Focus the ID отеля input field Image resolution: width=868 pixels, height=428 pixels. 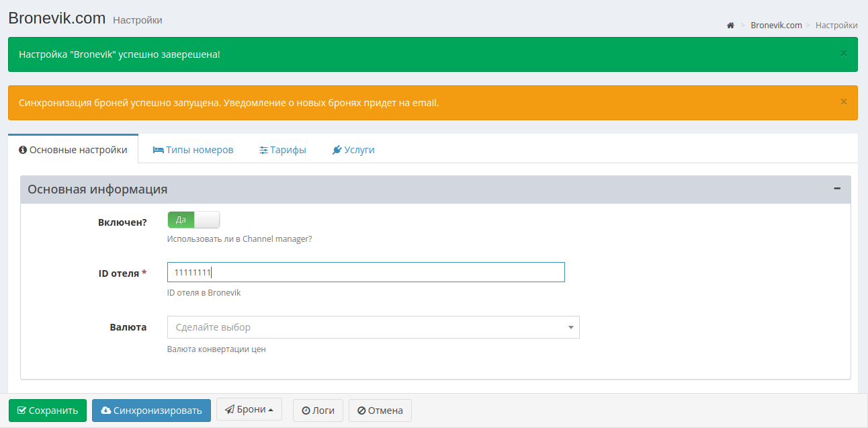tap(366, 272)
